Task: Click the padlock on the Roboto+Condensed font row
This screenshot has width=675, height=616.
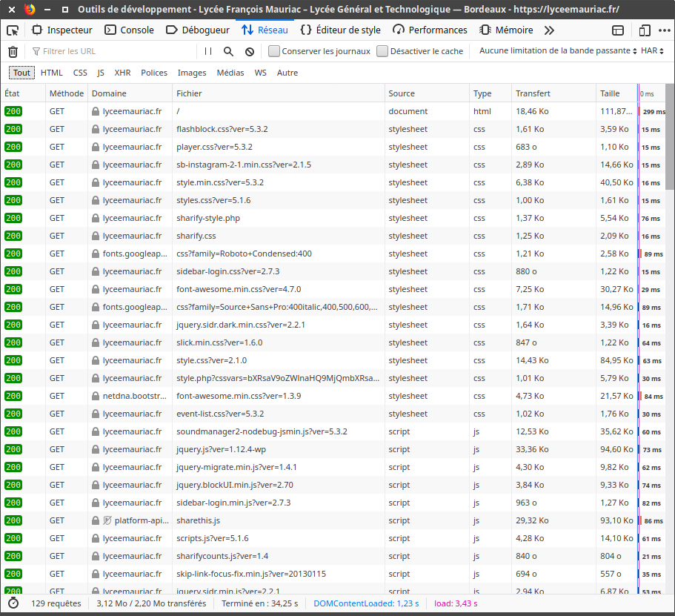Action: tap(96, 254)
